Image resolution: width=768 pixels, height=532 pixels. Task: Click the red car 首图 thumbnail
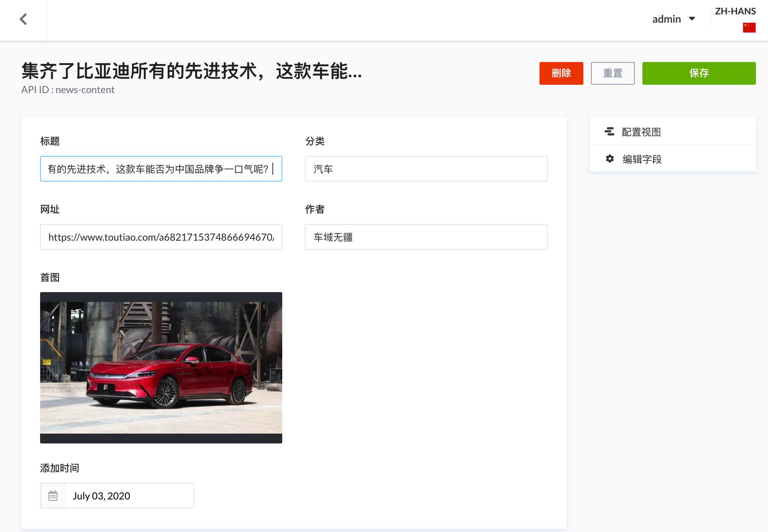point(161,367)
